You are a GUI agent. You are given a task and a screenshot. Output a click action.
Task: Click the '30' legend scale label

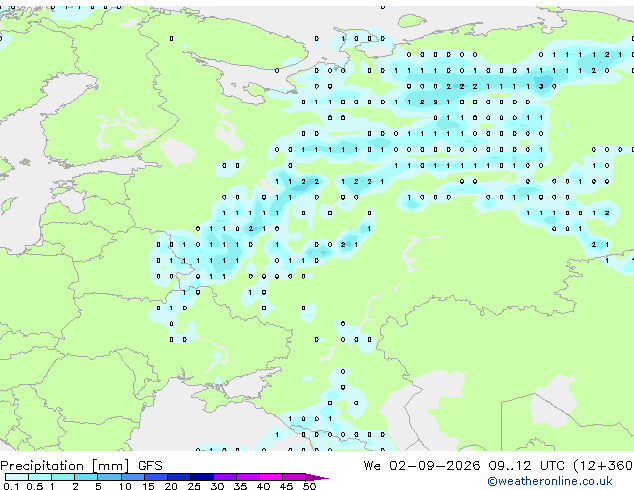pyautogui.click(x=217, y=486)
